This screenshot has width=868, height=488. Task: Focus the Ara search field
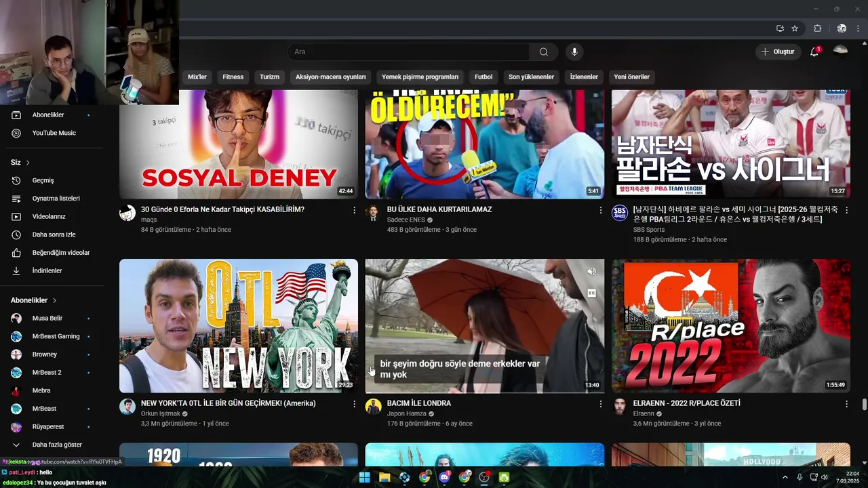[x=408, y=52]
